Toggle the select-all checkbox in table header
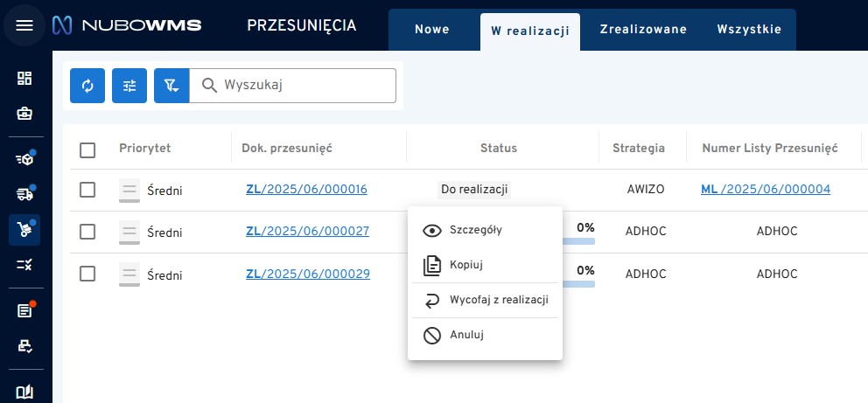 (87, 149)
